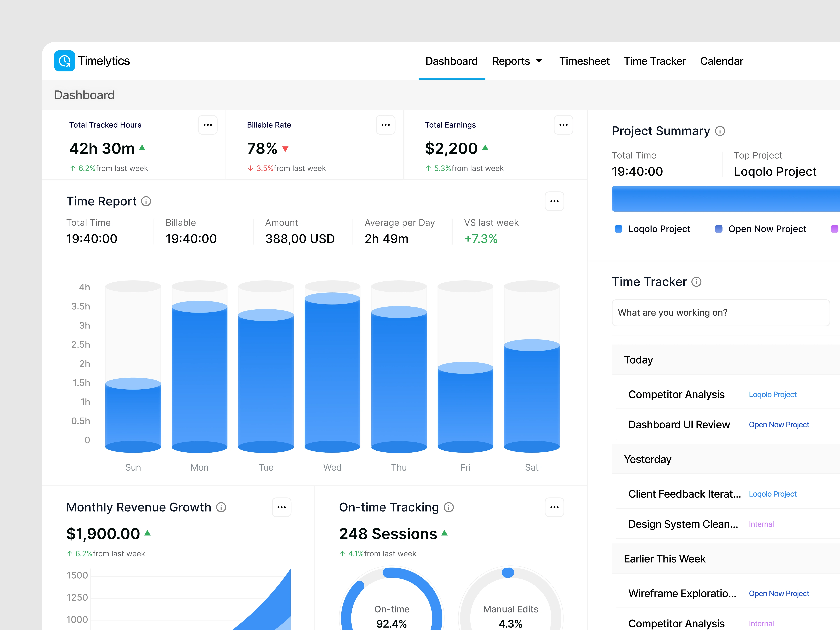The image size is (840, 630).
Task: Click the Time Report info icon
Action: [146, 201]
